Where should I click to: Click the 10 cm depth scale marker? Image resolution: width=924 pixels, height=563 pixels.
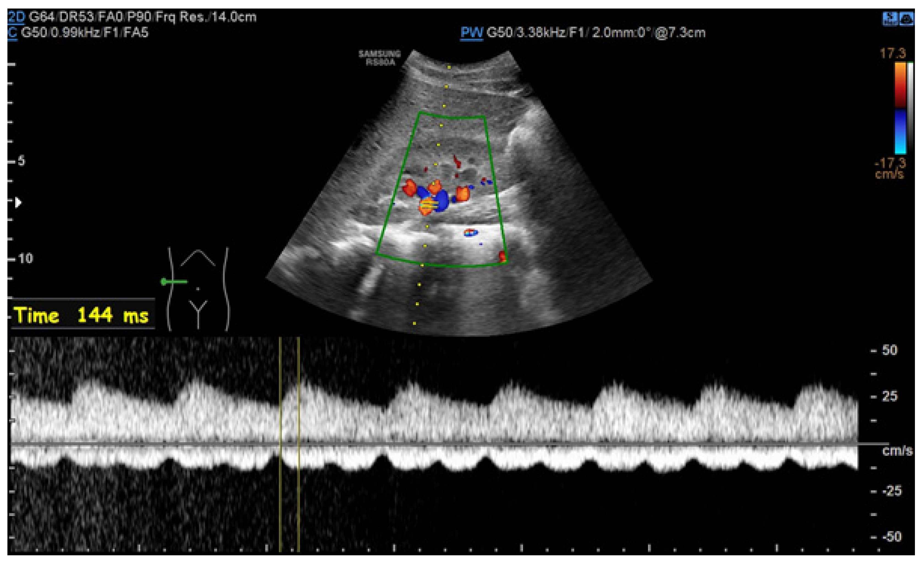(25, 258)
